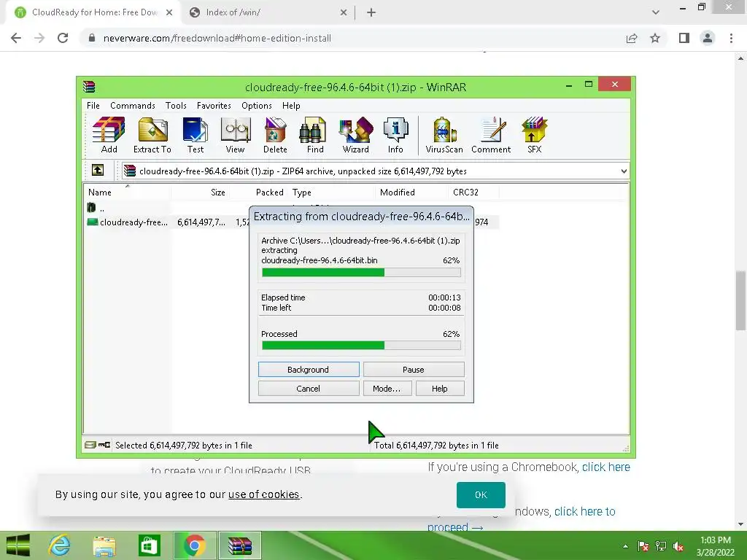Click the Add archive toolbar icon

coord(109,135)
